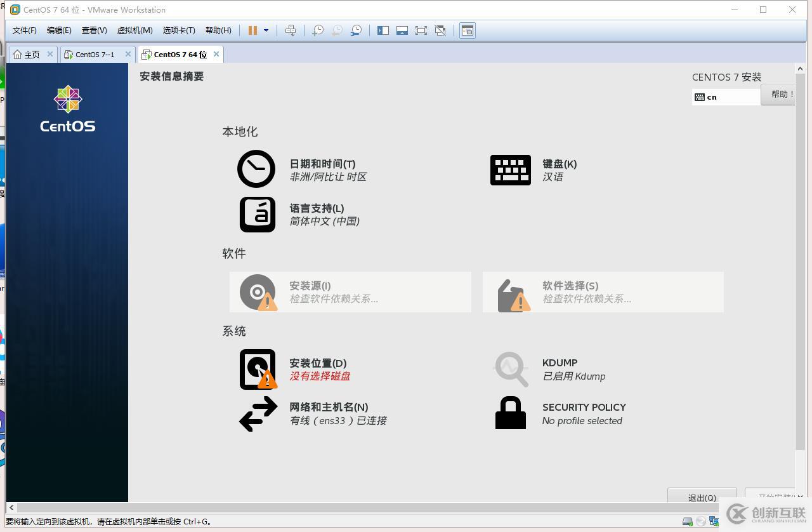The image size is (812, 532).
Task: Open the 虚拟机(M) menu
Action: pos(134,30)
